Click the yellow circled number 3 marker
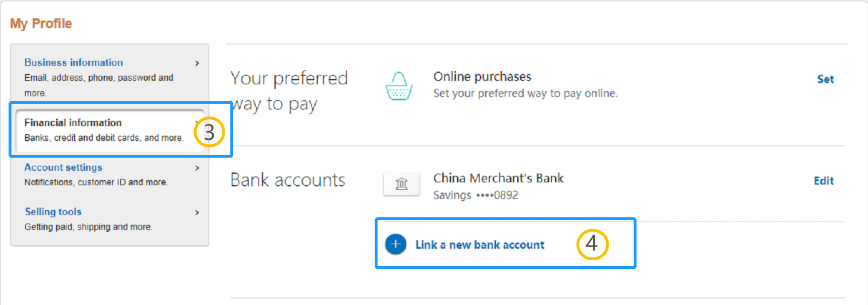Viewport: 868px width, 305px height. 209,132
